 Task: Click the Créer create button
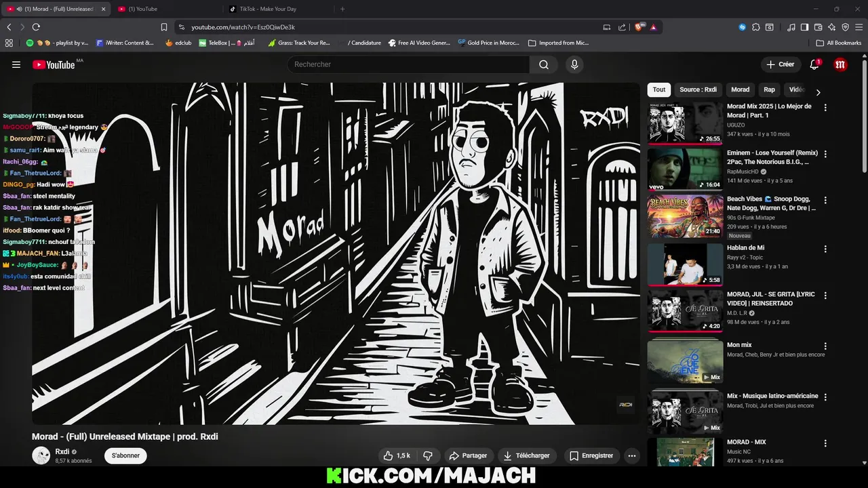point(780,64)
